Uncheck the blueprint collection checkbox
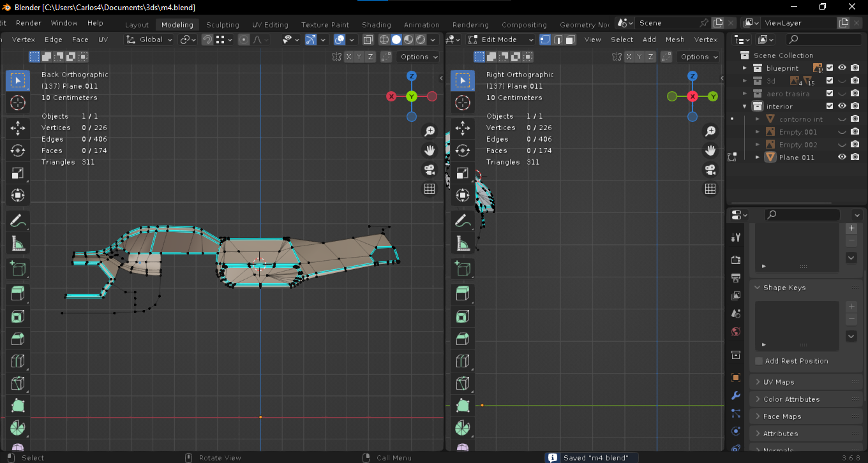The image size is (868, 463). 830,68
